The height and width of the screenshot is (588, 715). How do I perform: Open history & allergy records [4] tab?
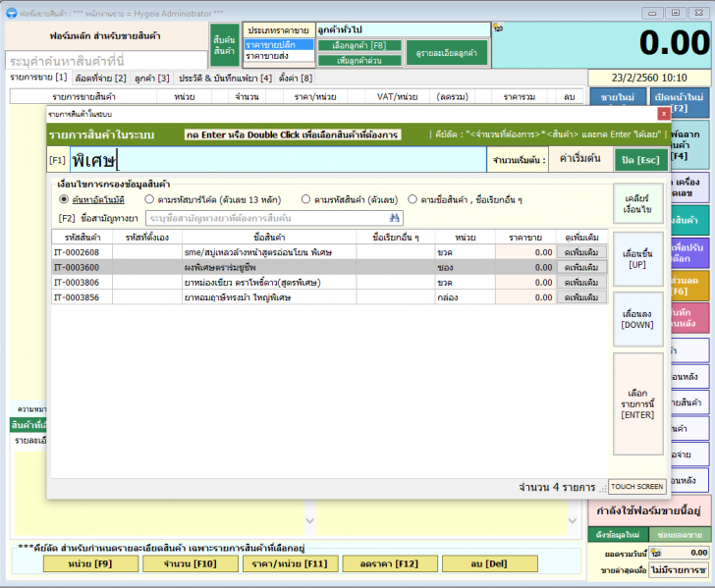[225, 78]
